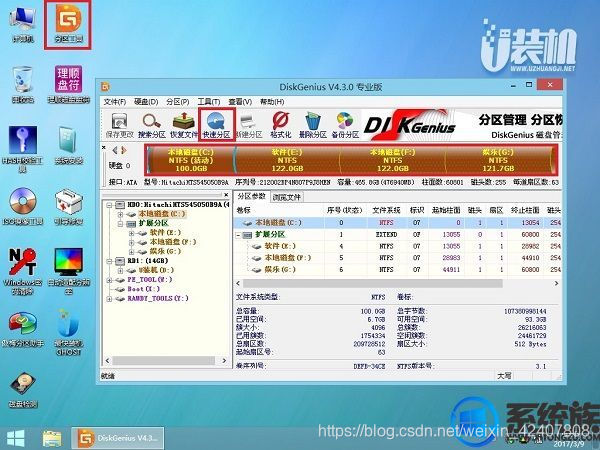Screen dimensions: 600x450
Task: Open File Explorer from the taskbar
Action: (52, 439)
